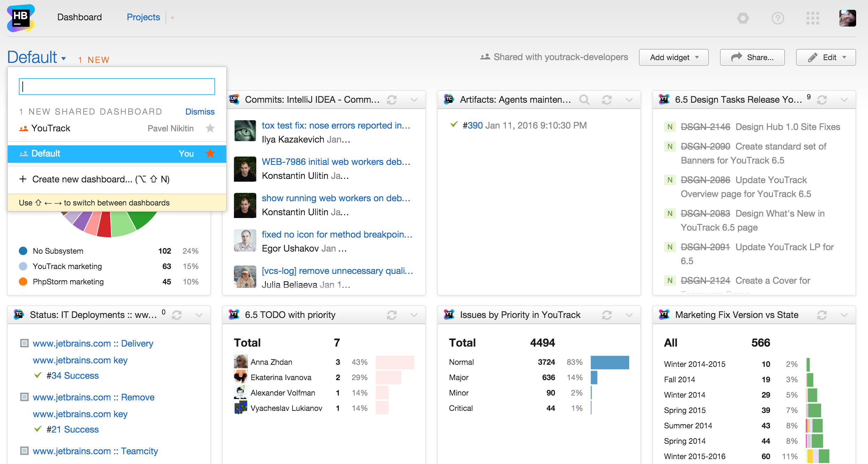
Task: Select the YouTrack shared dashboard entry
Action: [x=117, y=128]
